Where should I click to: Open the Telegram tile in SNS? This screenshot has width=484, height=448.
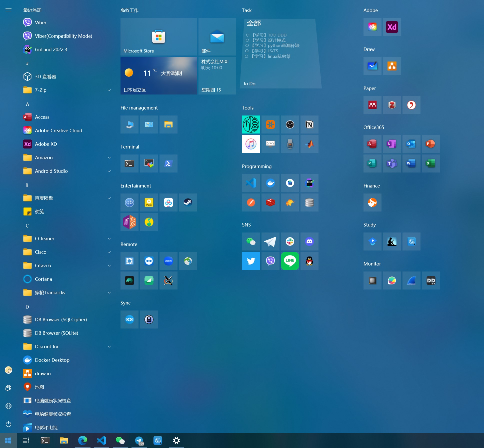(270, 241)
